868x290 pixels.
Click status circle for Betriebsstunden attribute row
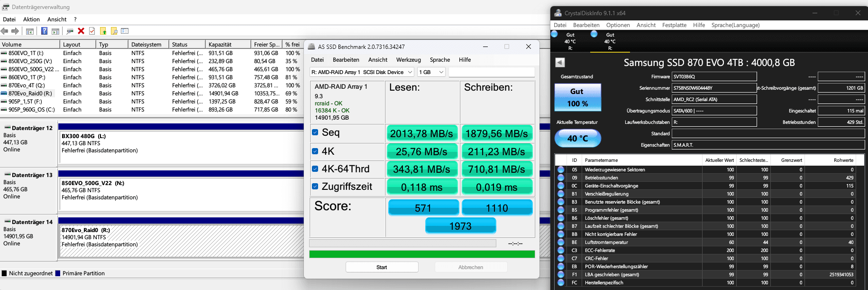[x=561, y=178]
